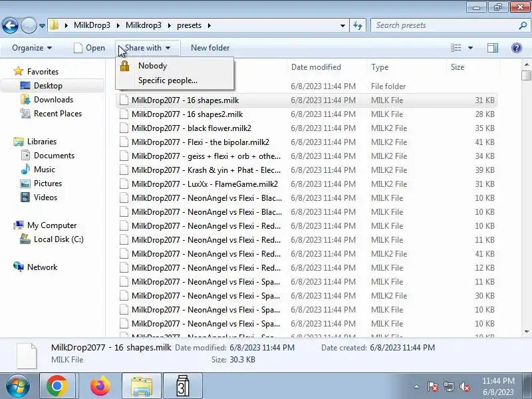Select MilkDrop3 in the address breadcrumb
The height and width of the screenshot is (399, 532).
[x=92, y=25]
